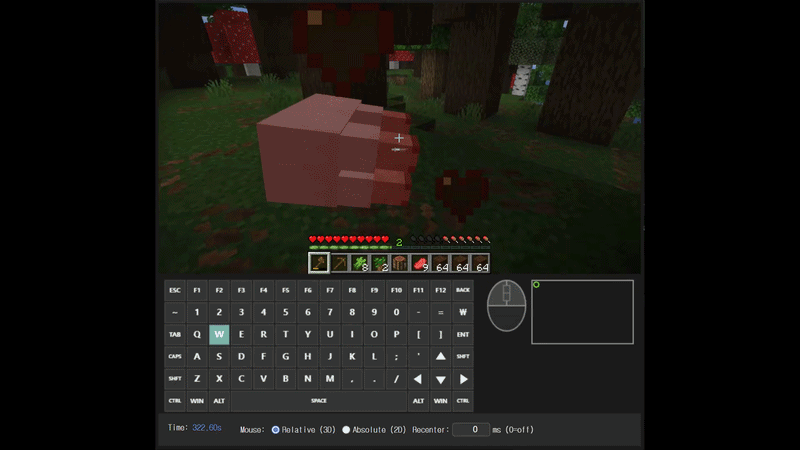The height and width of the screenshot is (450, 800).
Task: Click the D key
Action: click(241, 357)
